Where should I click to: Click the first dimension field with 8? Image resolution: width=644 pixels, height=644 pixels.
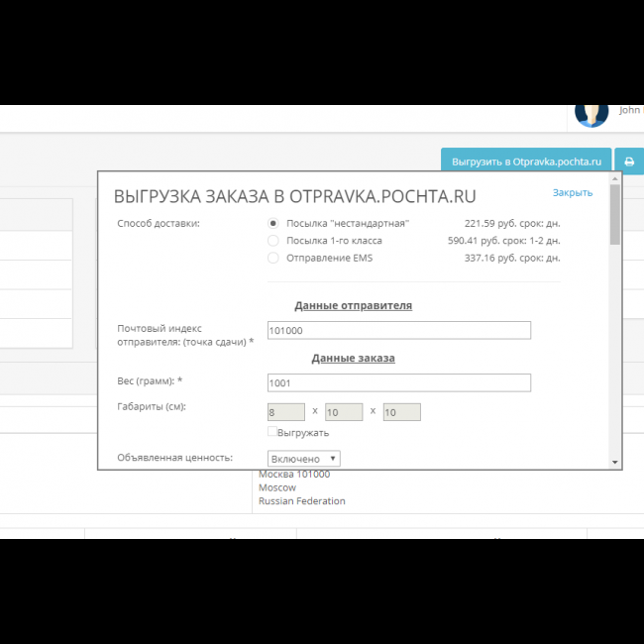click(286, 412)
